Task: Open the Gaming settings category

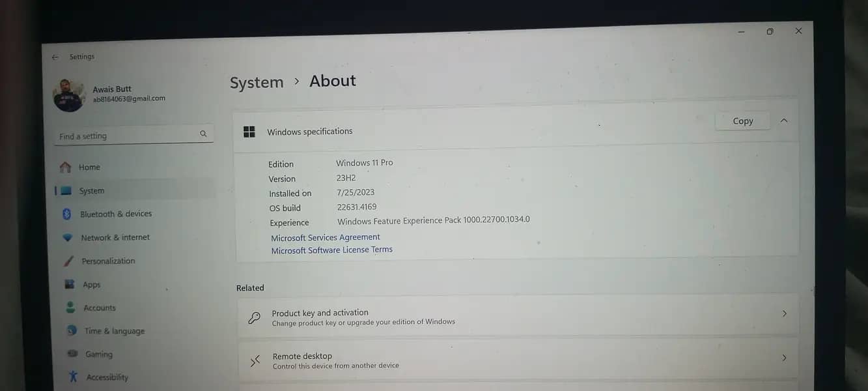Action: point(98,355)
